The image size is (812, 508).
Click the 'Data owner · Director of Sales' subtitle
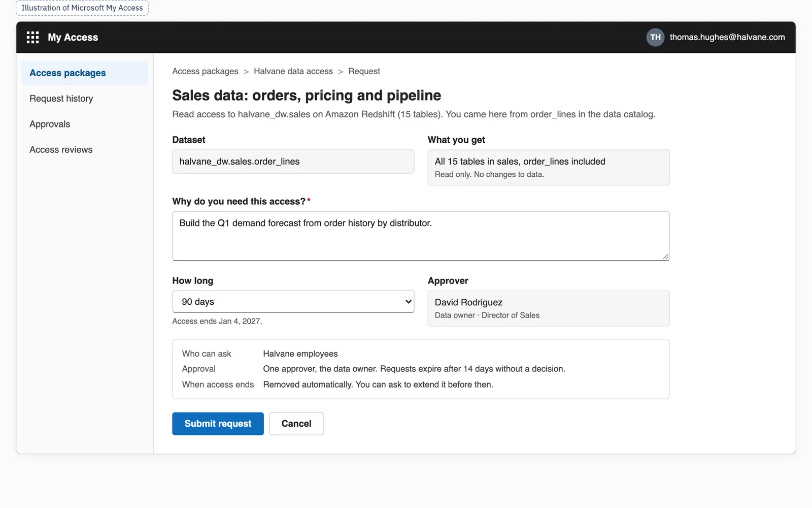(x=487, y=315)
